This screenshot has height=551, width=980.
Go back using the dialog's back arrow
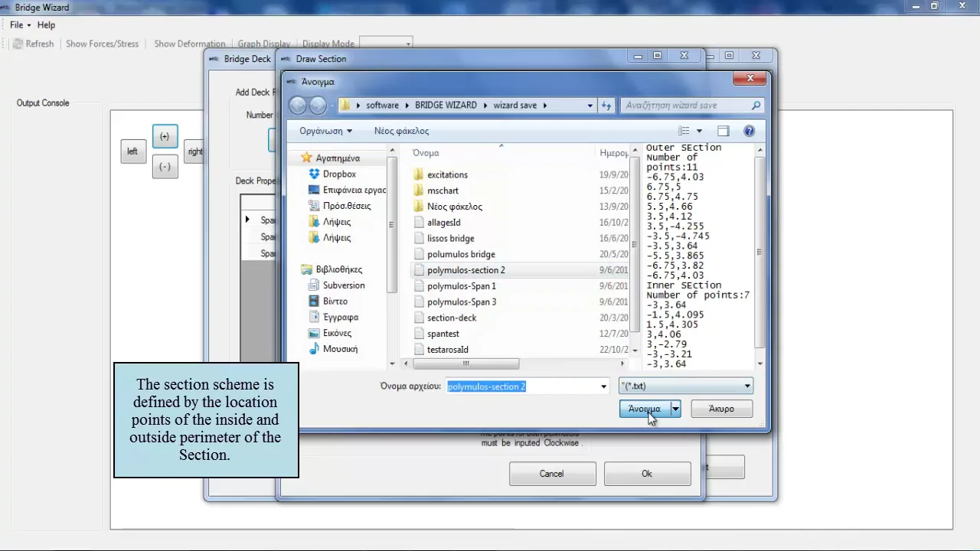point(298,106)
